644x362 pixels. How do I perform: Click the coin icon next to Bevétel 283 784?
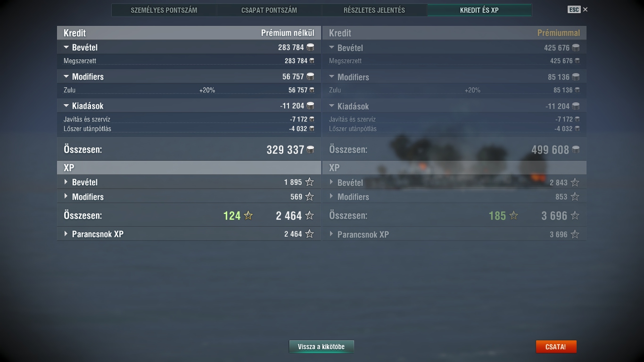[310, 47]
